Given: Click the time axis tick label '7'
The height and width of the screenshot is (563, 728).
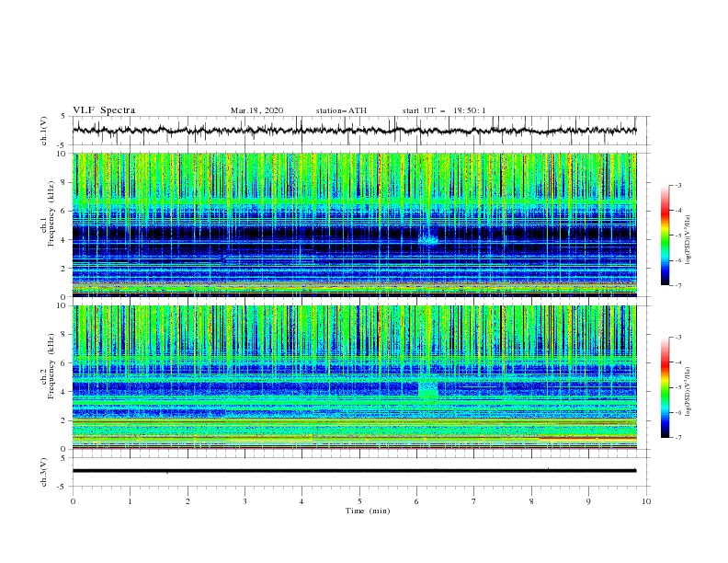Looking at the screenshot, I should [x=474, y=501].
